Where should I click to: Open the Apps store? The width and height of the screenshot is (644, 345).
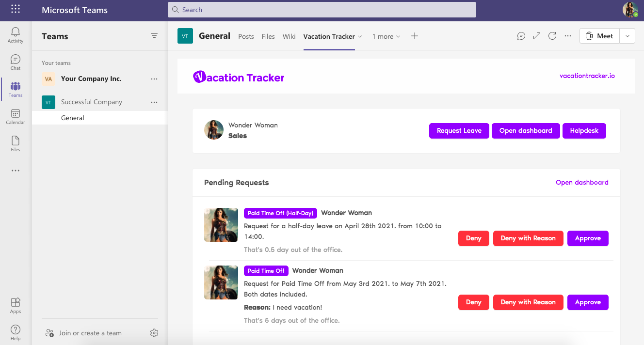click(16, 305)
